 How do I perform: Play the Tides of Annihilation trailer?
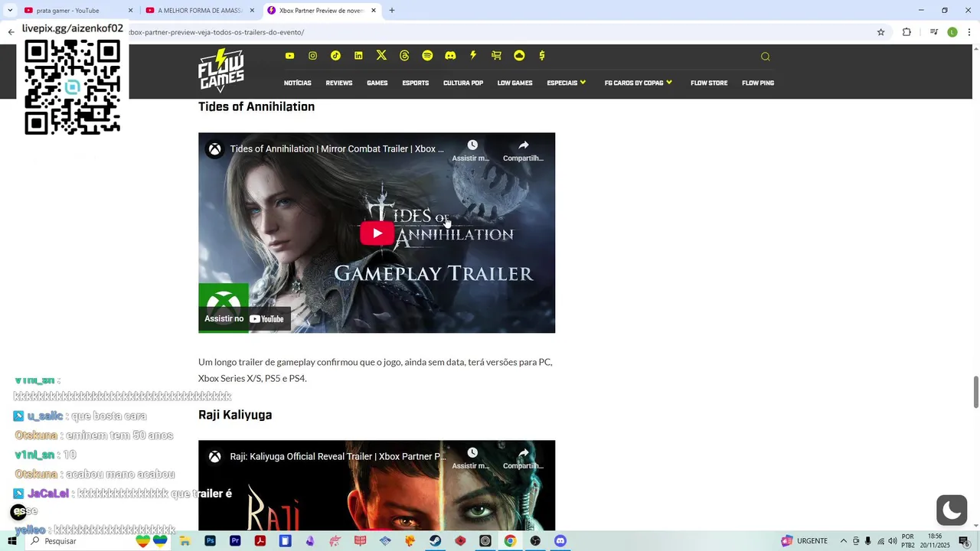tap(377, 233)
